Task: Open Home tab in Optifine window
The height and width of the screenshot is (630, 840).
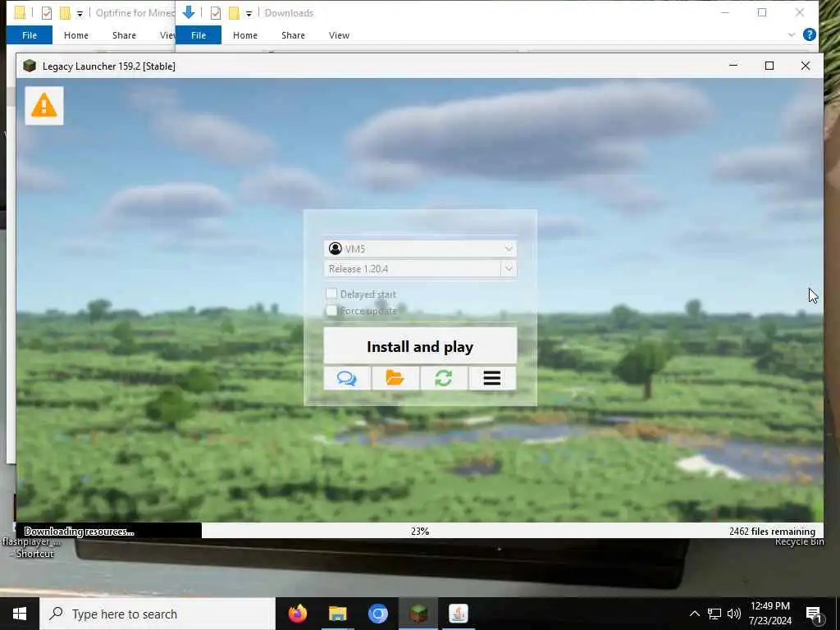Action: coord(76,35)
